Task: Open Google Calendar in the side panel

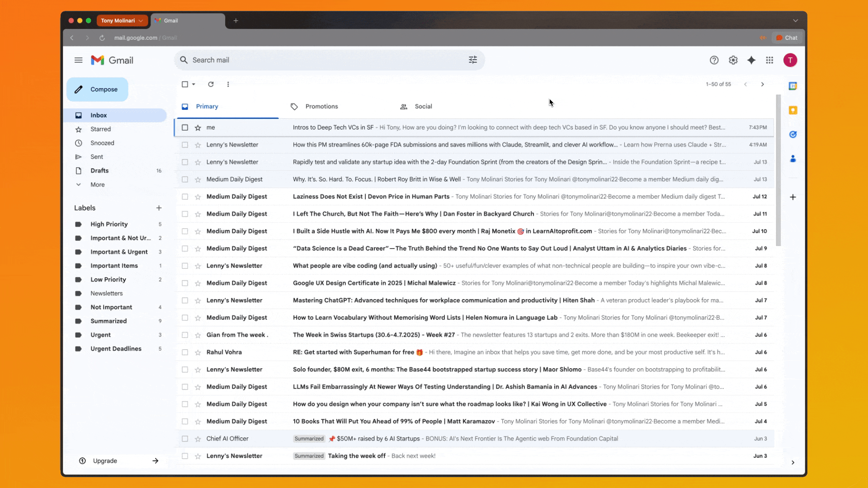Action: [793, 85]
